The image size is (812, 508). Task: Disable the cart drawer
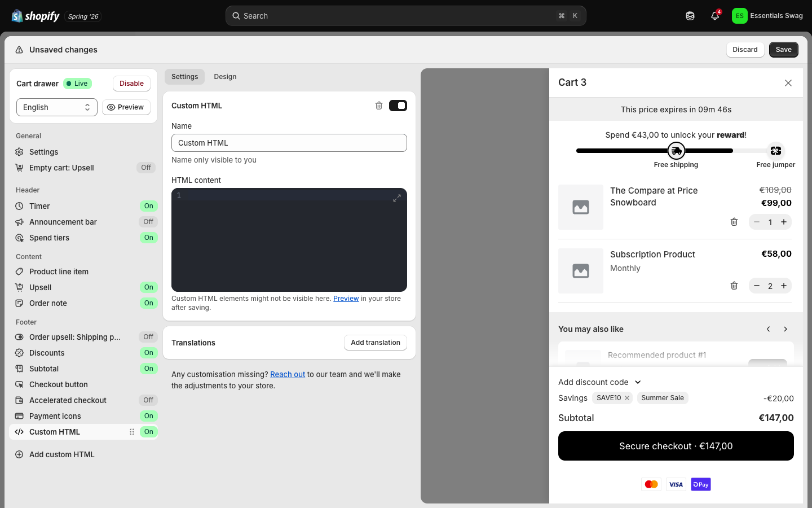pos(131,84)
